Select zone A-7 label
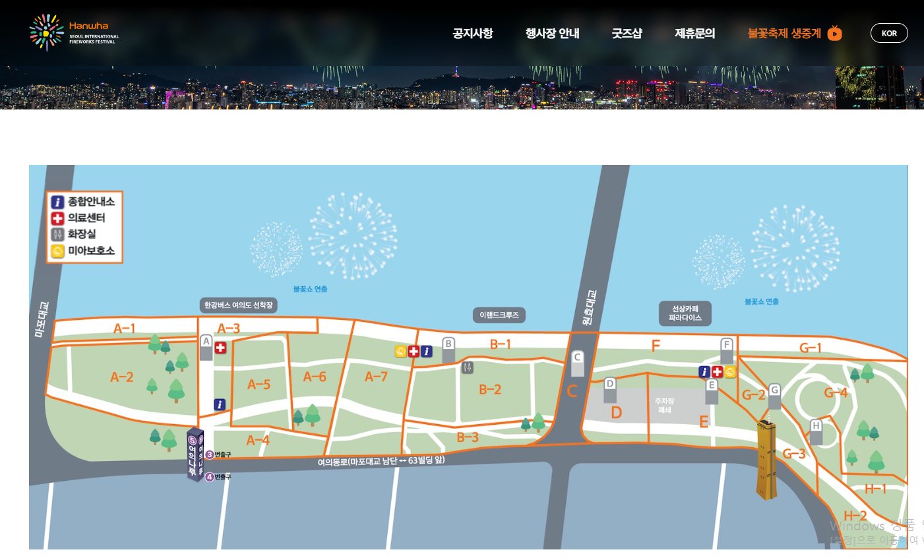The image size is (924, 560). tap(376, 377)
